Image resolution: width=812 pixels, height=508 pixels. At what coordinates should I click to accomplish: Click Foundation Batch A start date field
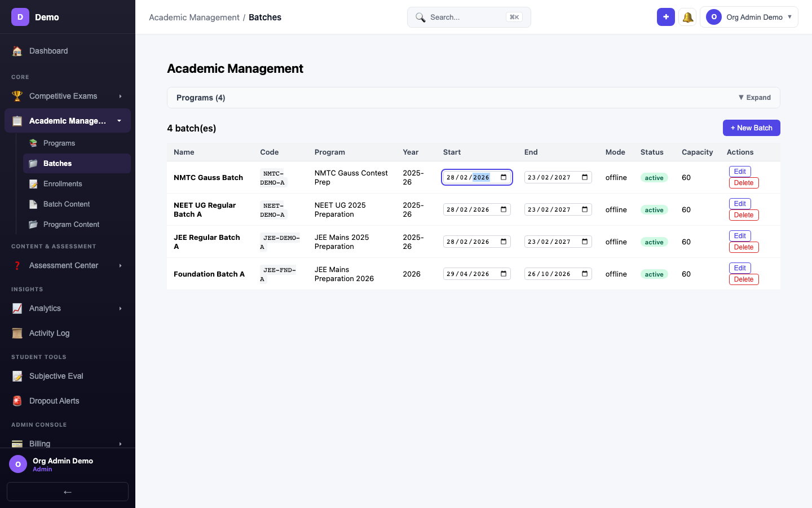click(477, 274)
